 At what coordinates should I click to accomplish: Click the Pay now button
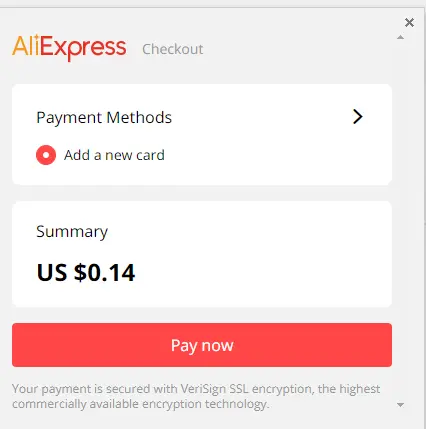[x=202, y=345]
